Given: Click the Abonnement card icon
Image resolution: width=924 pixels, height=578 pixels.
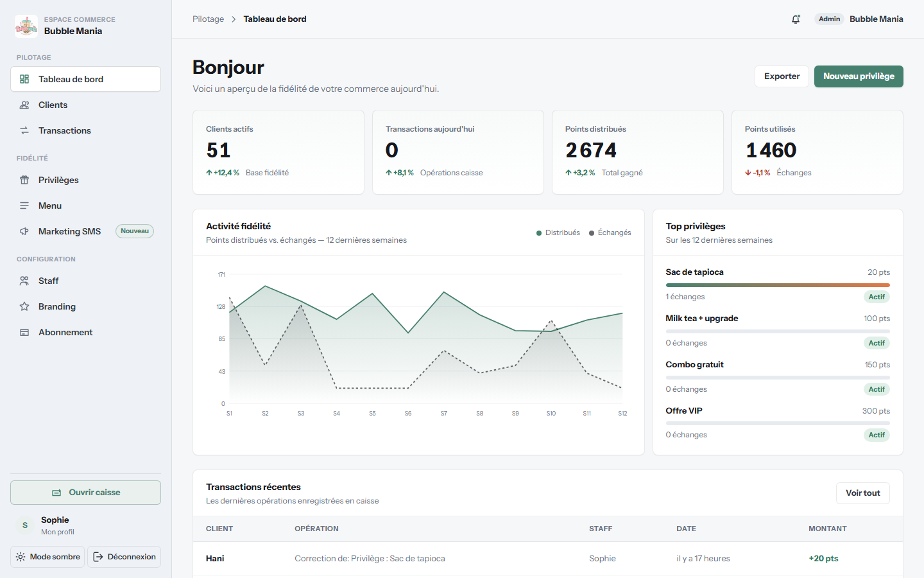Looking at the screenshot, I should 24,332.
